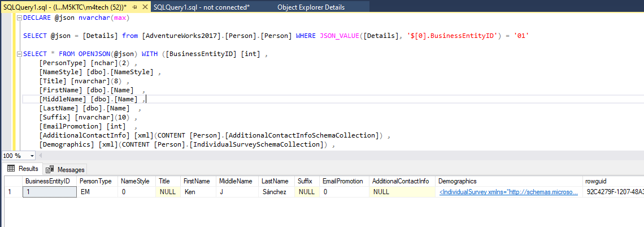The height and width of the screenshot is (227, 644).
Task: Click the Messages tab icon
Action: [x=50, y=169]
